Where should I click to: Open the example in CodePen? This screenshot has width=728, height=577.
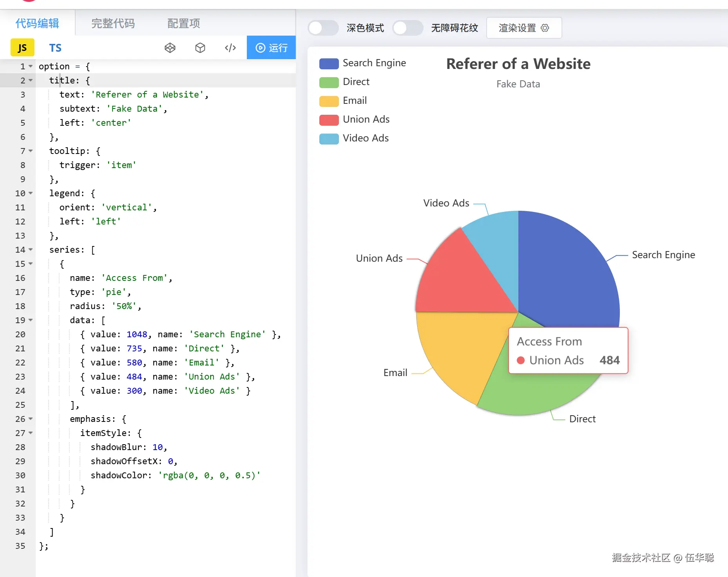170,48
